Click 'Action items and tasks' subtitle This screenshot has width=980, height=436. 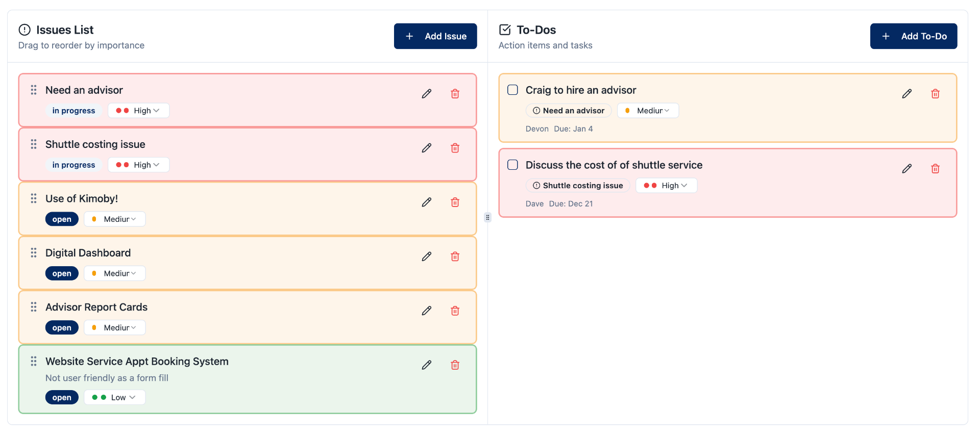546,45
